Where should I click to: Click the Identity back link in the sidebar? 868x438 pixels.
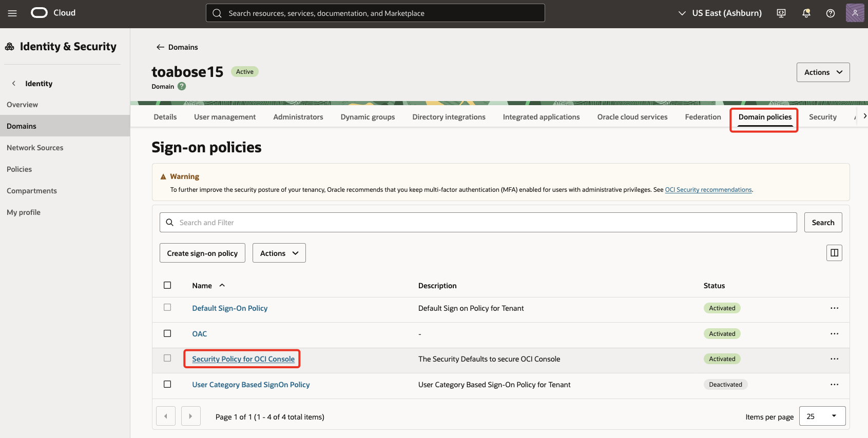coord(38,84)
